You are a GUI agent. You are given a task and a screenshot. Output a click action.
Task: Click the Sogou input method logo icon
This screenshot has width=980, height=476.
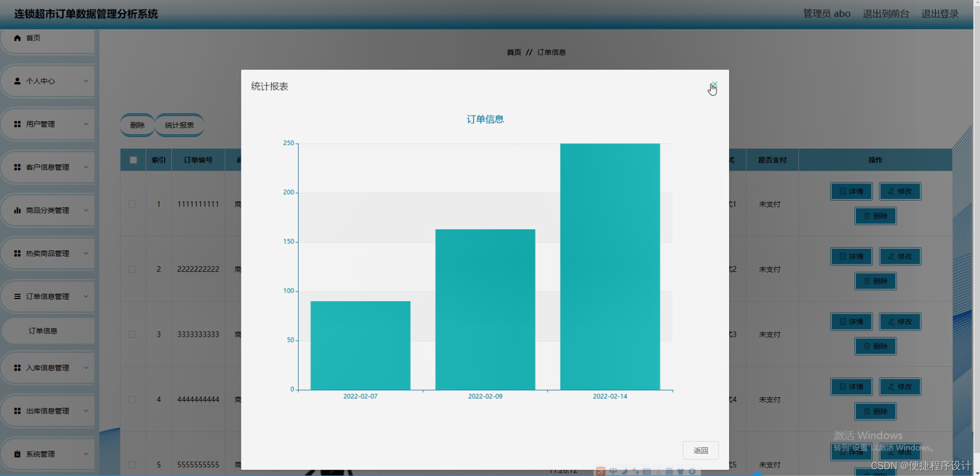click(x=601, y=471)
